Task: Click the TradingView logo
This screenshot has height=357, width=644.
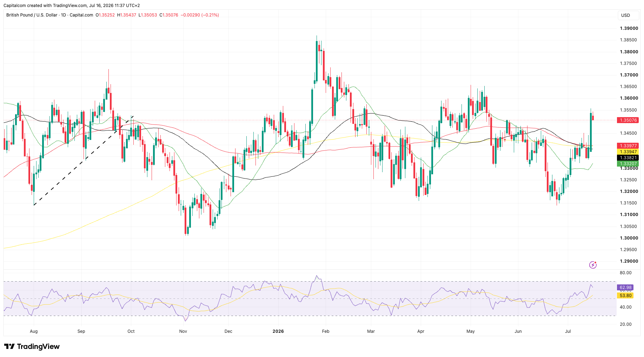Action: (x=32, y=346)
